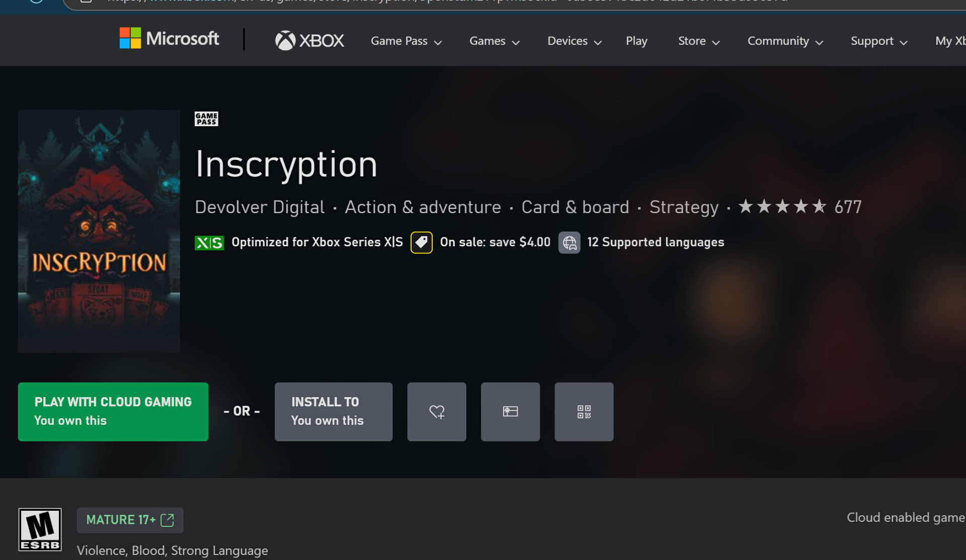Click the 'Cloud enabled game' label
This screenshot has height=560, width=966.
[x=906, y=518]
